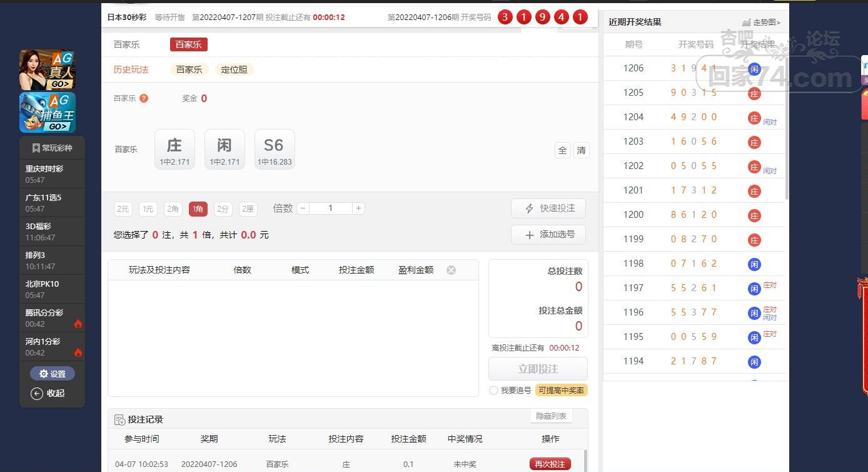Click the 快速投注 button
This screenshot has width=868, height=472.
(x=548, y=208)
